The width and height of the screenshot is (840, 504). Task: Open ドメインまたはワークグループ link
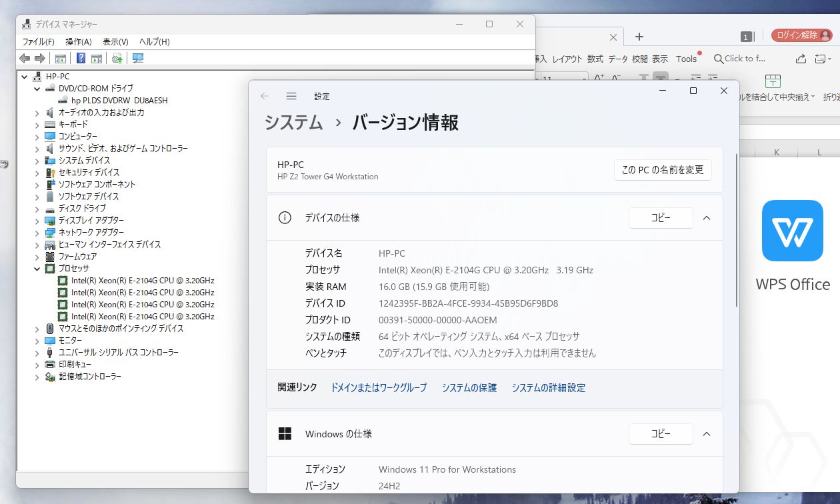[x=379, y=387]
